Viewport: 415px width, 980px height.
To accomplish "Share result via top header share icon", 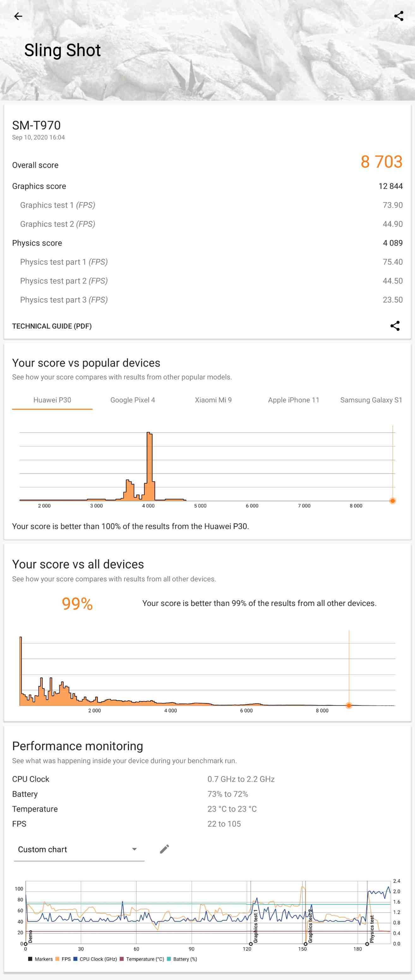I will pos(399,16).
